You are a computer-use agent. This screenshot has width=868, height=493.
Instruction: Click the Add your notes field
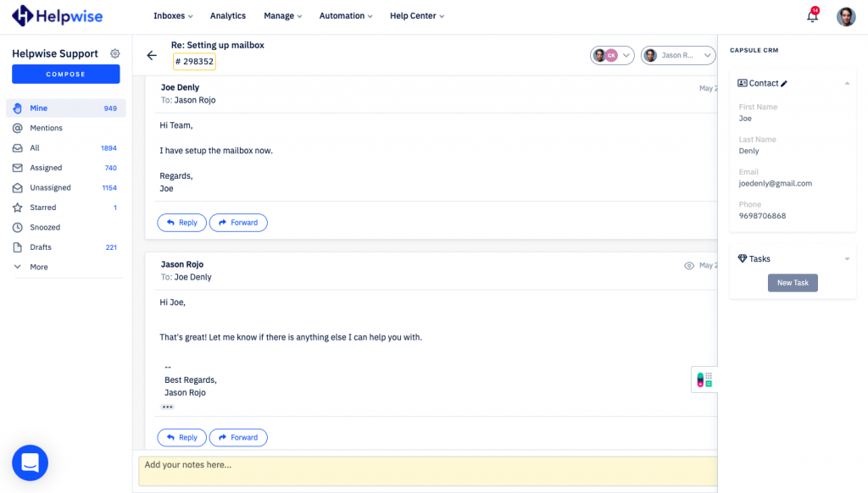(x=424, y=471)
